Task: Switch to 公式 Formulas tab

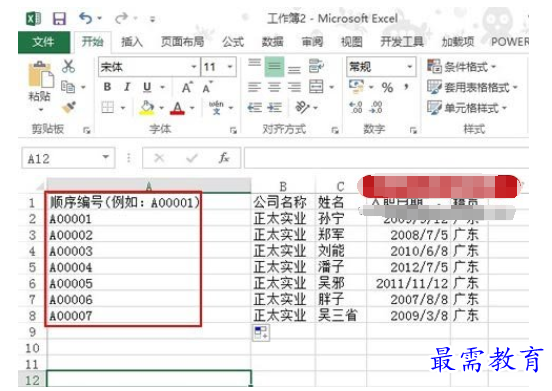Action: click(233, 42)
